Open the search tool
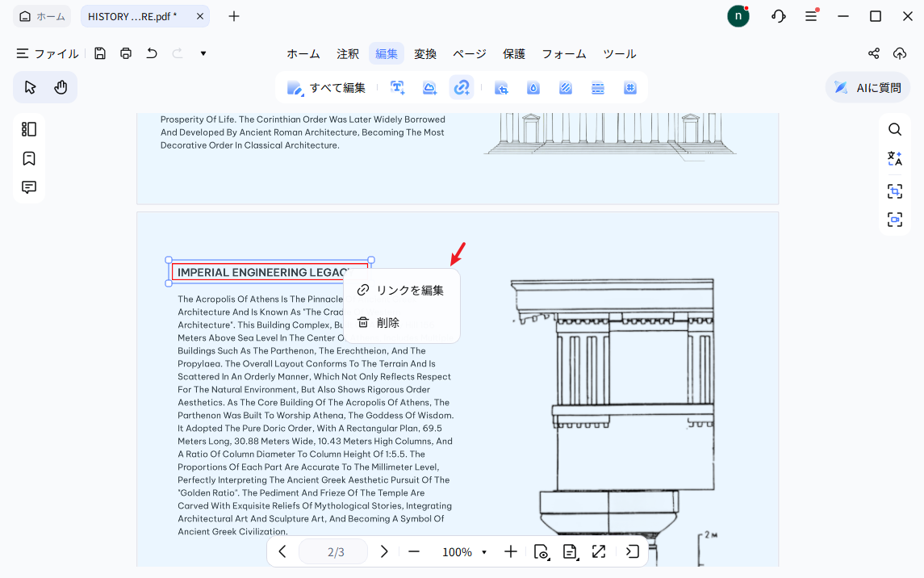Screen dimensions: 924x578 pyautogui.click(x=894, y=129)
